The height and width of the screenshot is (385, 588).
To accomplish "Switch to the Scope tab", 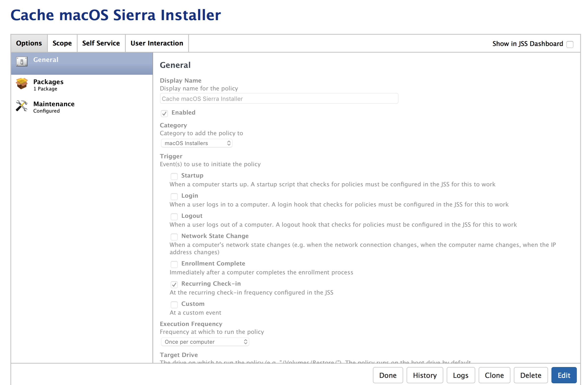I will (62, 43).
